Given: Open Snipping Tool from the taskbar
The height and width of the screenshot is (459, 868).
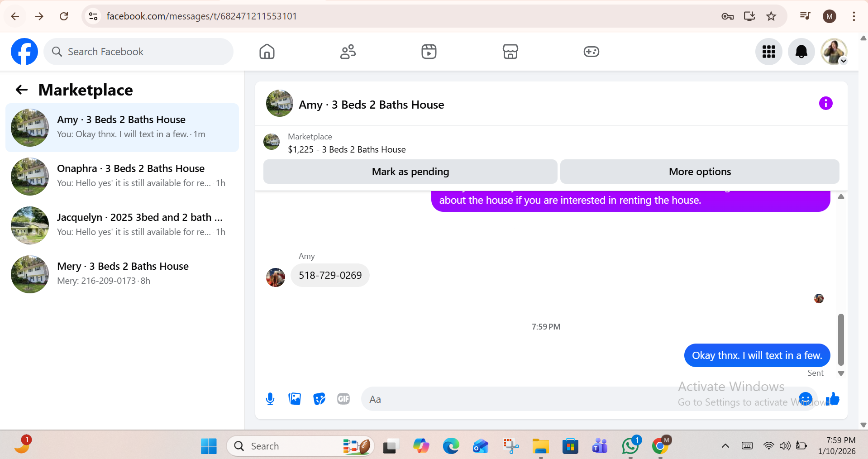Looking at the screenshot, I should coord(511,446).
